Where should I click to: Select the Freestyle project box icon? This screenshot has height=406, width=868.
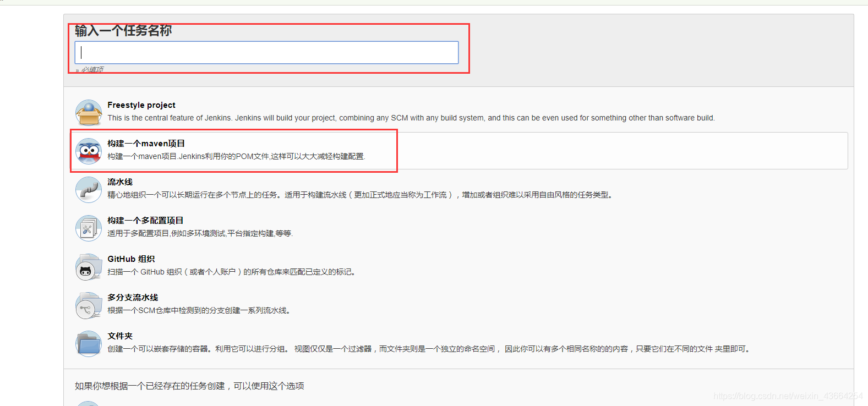(89, 113)
